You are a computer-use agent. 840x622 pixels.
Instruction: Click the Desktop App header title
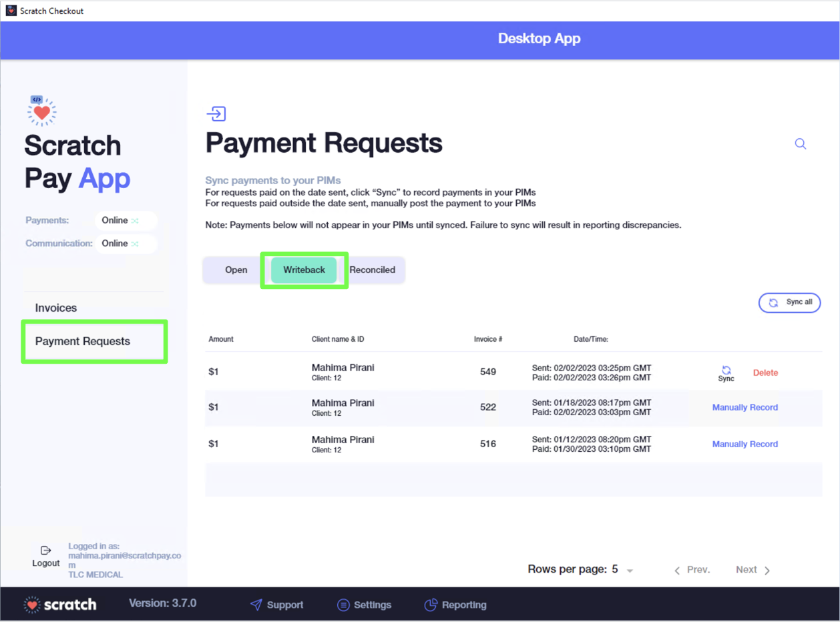540,39
